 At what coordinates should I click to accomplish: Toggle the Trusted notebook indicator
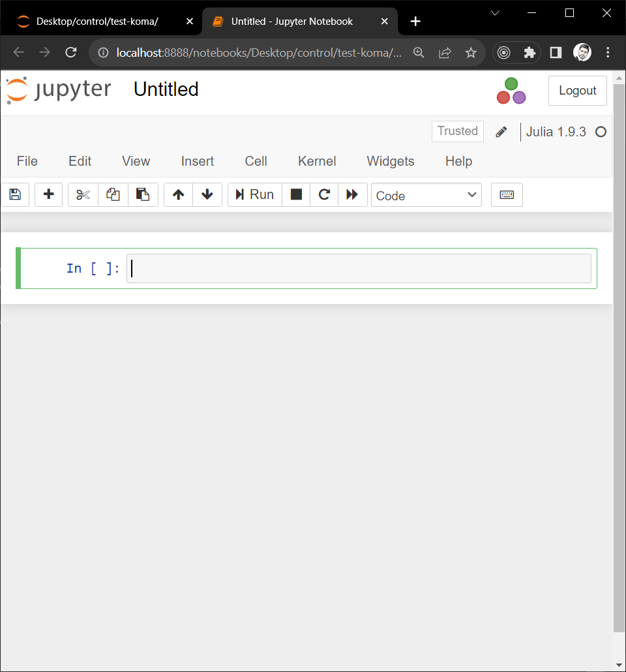457,131
